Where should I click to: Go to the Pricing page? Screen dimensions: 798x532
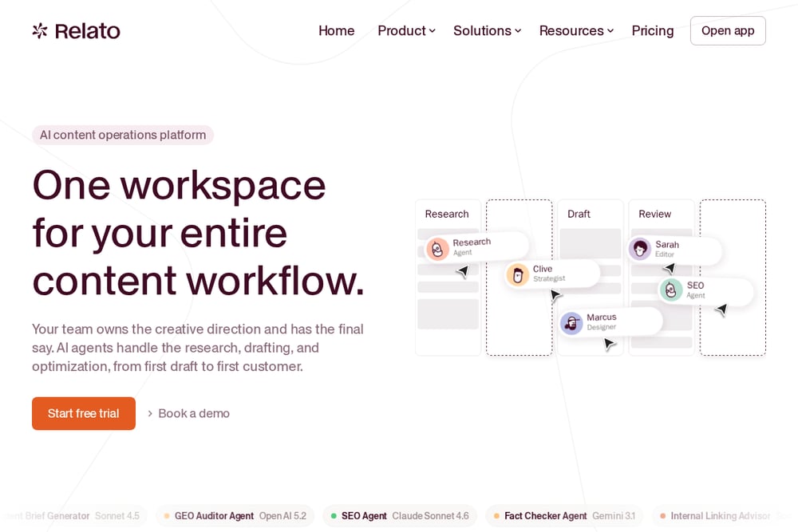[653, 30]
